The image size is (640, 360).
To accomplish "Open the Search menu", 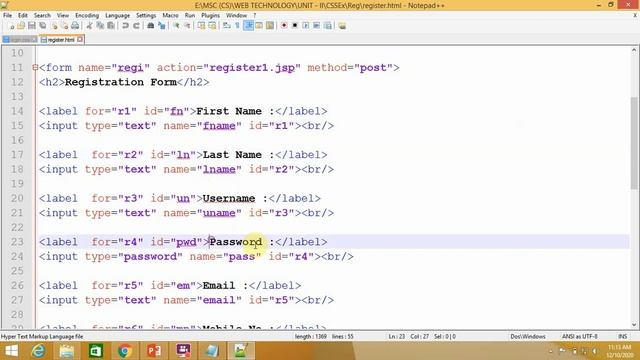I will click(x=42, y=15).
